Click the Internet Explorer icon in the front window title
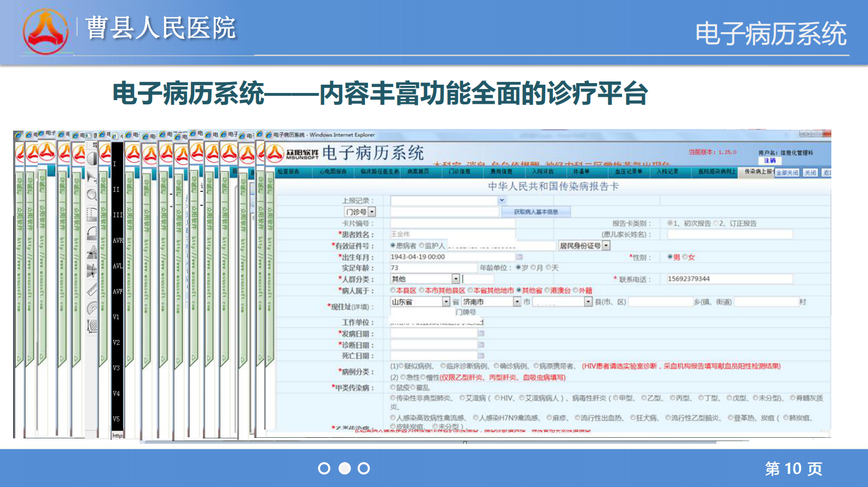 [269, 134]
